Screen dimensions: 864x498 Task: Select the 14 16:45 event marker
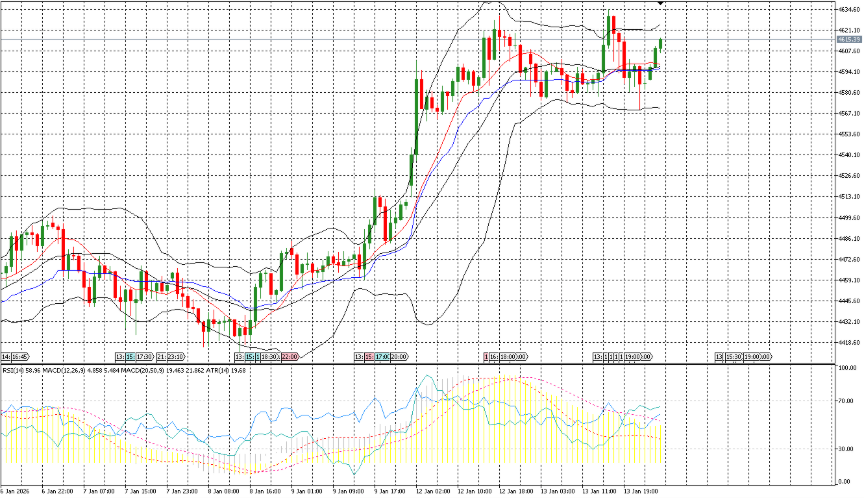click(15, 356)
